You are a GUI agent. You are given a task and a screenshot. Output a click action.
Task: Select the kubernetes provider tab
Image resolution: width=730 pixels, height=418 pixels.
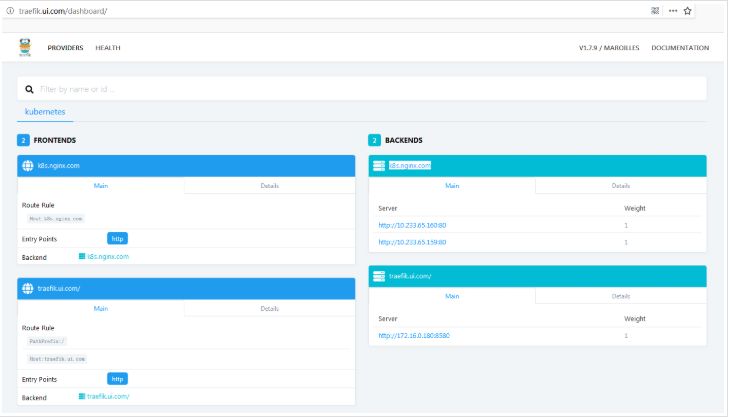(x=45, y=112)
